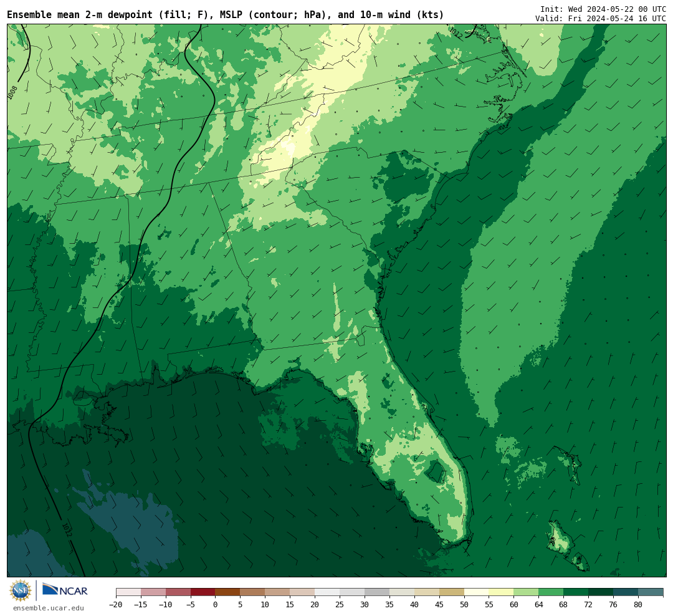
Task: Click the 1008 contour label on the map
Action: 12,92
